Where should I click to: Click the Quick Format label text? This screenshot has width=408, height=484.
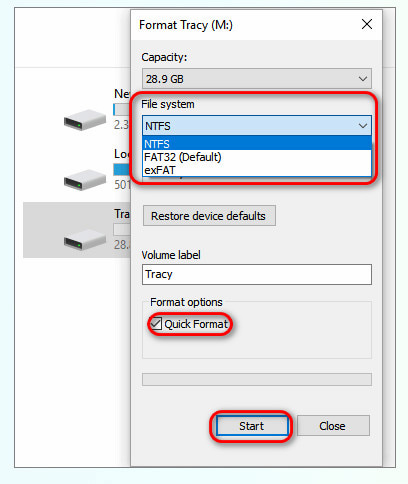196,324
